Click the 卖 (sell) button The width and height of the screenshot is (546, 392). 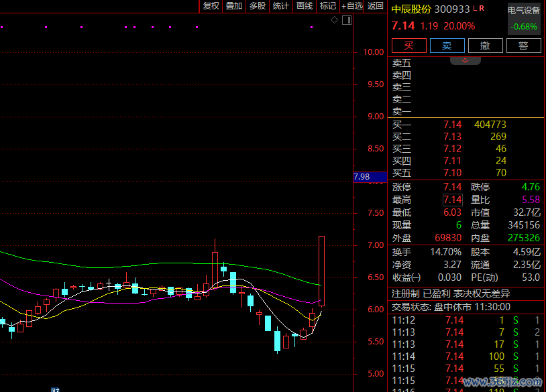(x=447, y=46)
